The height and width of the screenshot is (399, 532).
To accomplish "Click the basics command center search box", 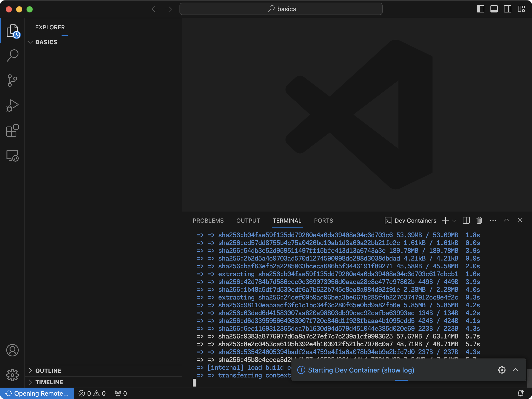I will click(281, 9).
